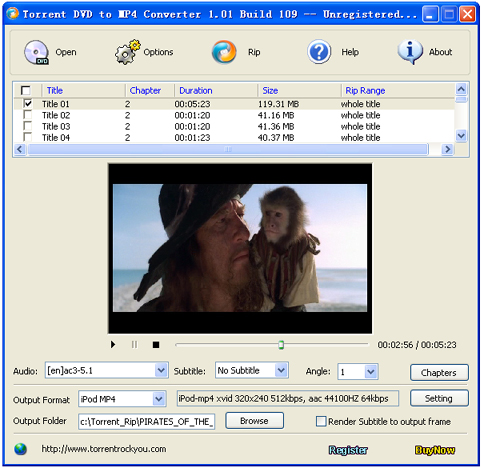Sort list by Title column header
482x468 pixels.
coord(55,90)
